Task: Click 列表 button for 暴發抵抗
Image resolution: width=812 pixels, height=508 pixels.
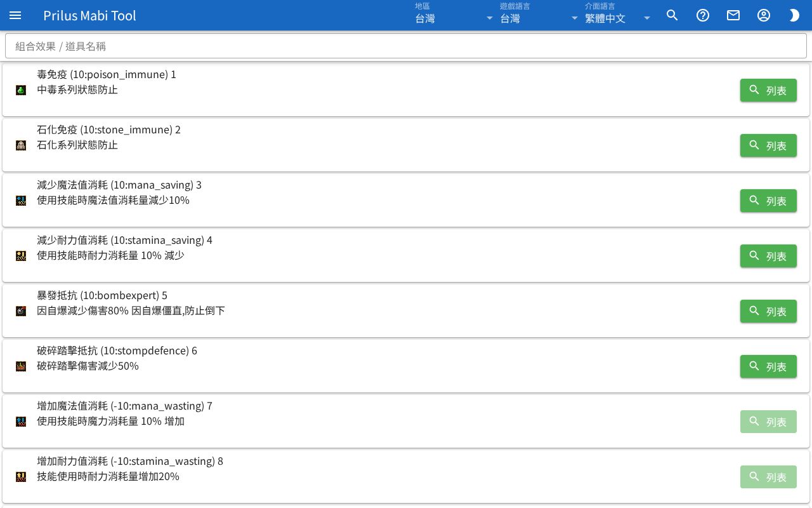Action: [x=768, y=311]
